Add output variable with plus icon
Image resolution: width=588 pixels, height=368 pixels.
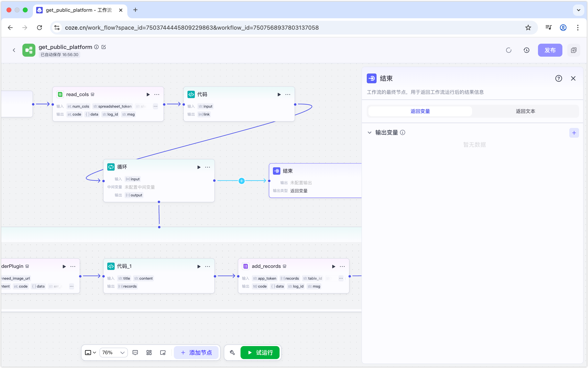(574, 133)
